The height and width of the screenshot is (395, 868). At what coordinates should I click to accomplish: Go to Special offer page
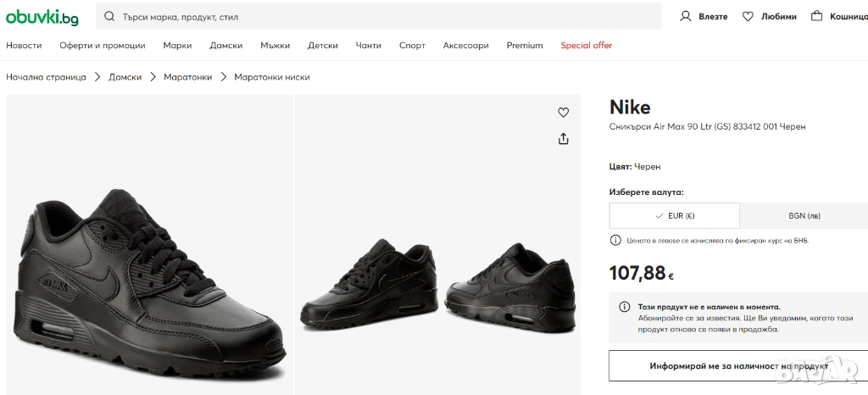[x=586, y=46]
